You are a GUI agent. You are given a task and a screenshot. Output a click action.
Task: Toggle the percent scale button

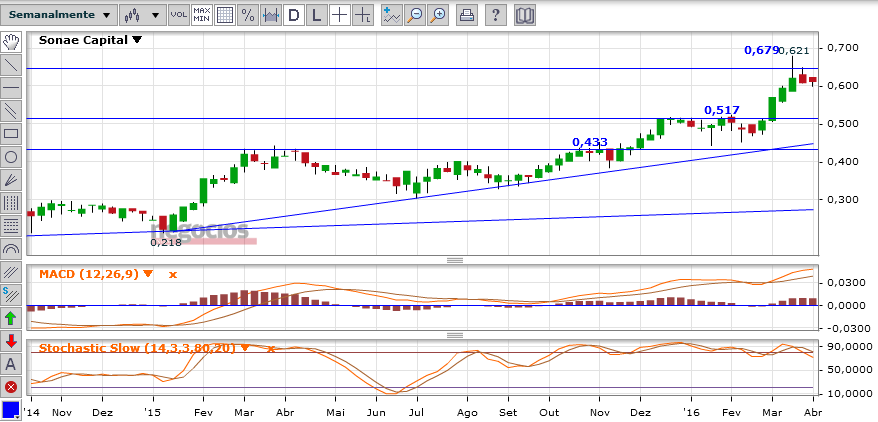[248, 15]
